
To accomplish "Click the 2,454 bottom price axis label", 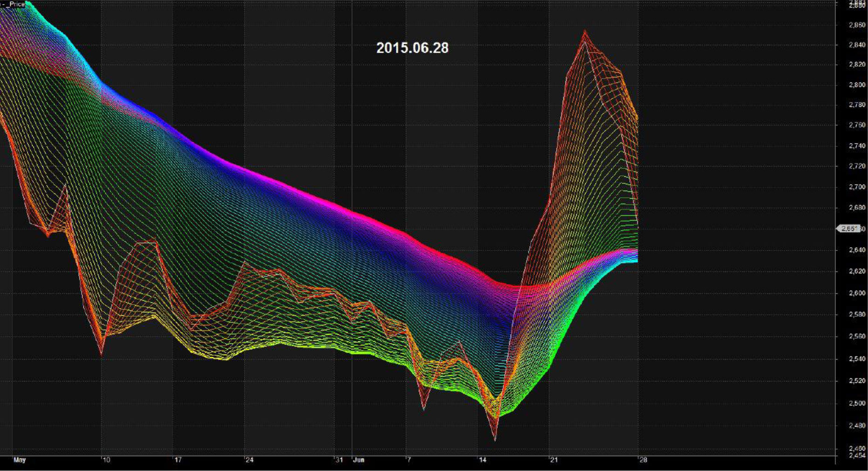I will 857,455.
